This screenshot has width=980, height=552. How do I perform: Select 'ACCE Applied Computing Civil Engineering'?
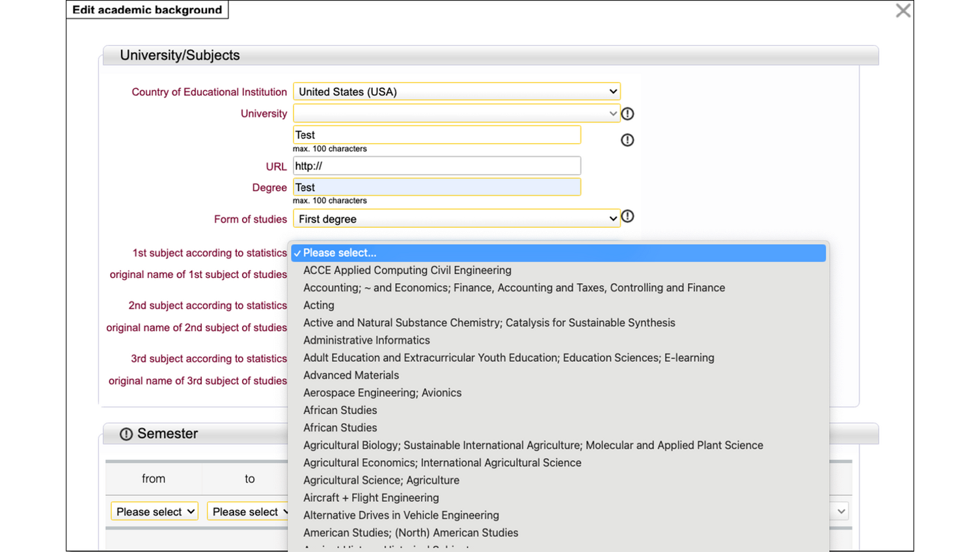[407, 270]
